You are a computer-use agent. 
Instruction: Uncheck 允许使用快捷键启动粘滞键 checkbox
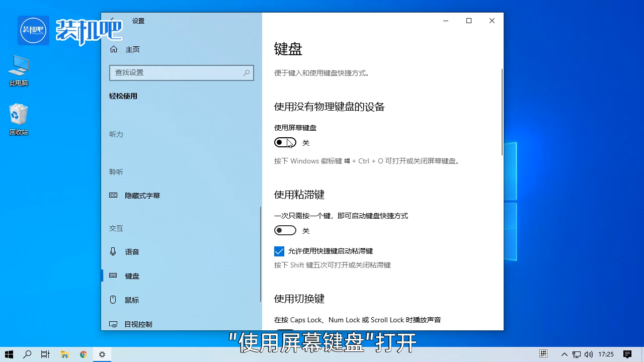click(279, 251)
